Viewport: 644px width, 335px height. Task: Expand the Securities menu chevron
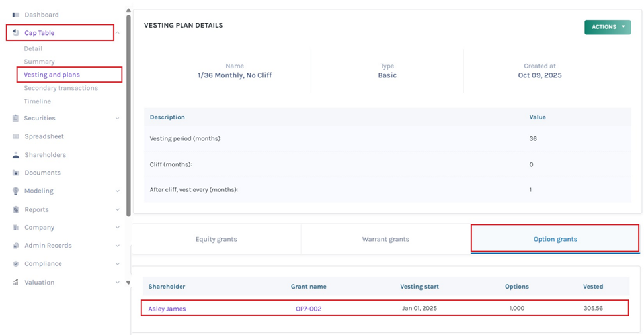pyautogui.click(x=118, y=119)
